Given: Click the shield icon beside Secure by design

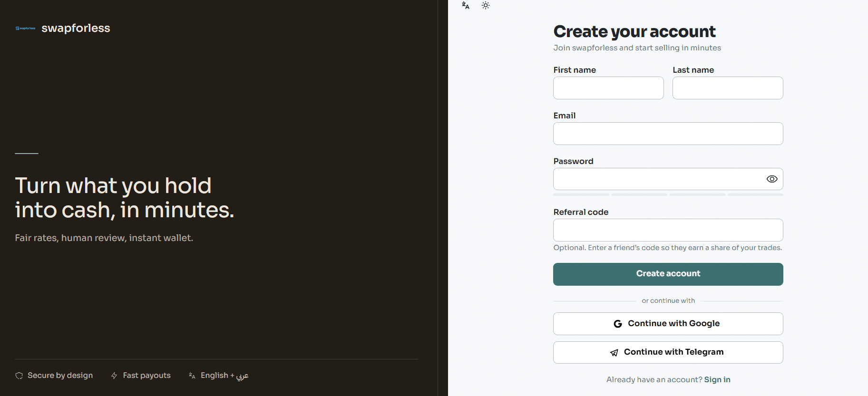Looking at the screenshot, I should pyautogui.click(x=19, y=376).
